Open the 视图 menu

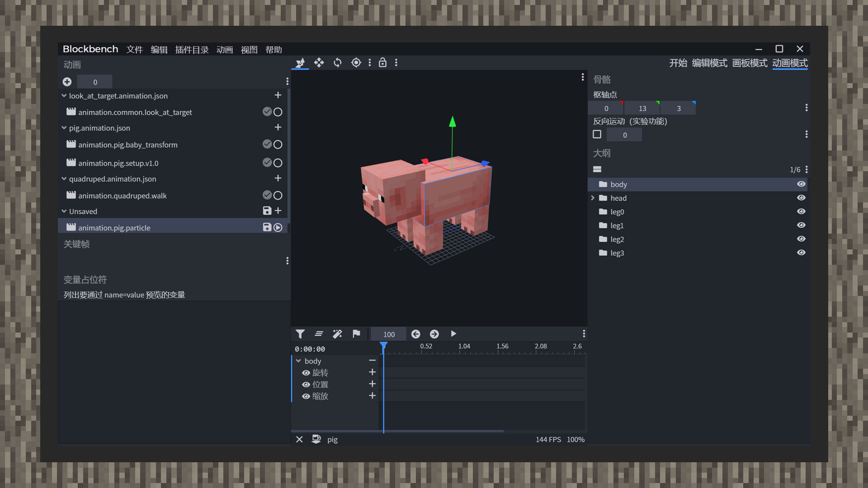[x=249, y=50]
